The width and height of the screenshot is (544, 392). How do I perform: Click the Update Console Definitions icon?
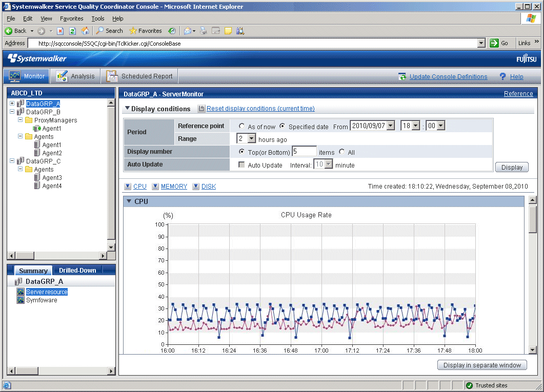402,76
